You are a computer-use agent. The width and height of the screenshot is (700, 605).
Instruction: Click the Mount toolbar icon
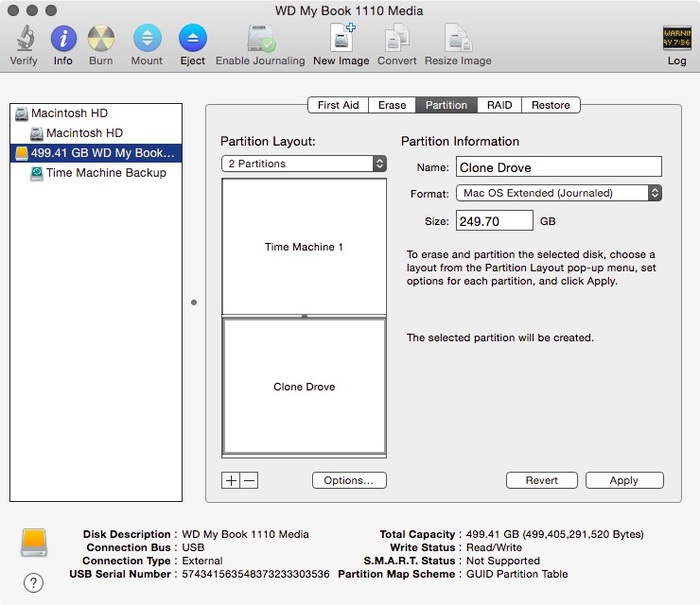point(147,38)
